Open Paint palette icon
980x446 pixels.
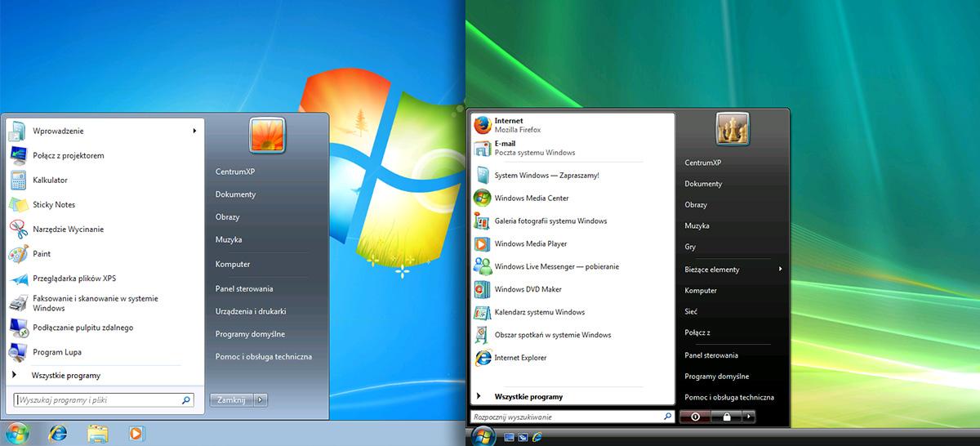point(18,254)
